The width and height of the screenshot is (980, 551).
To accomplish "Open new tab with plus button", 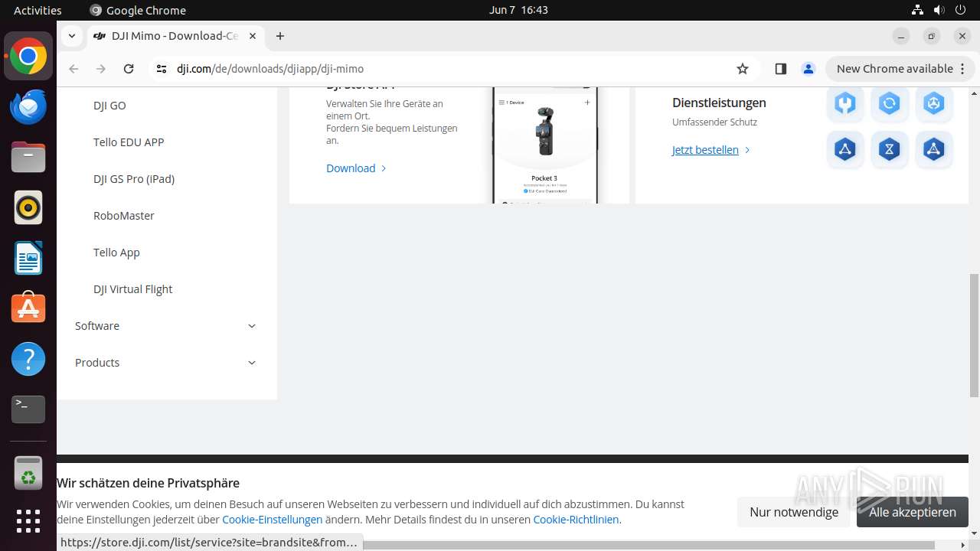I will click(280, 36).
